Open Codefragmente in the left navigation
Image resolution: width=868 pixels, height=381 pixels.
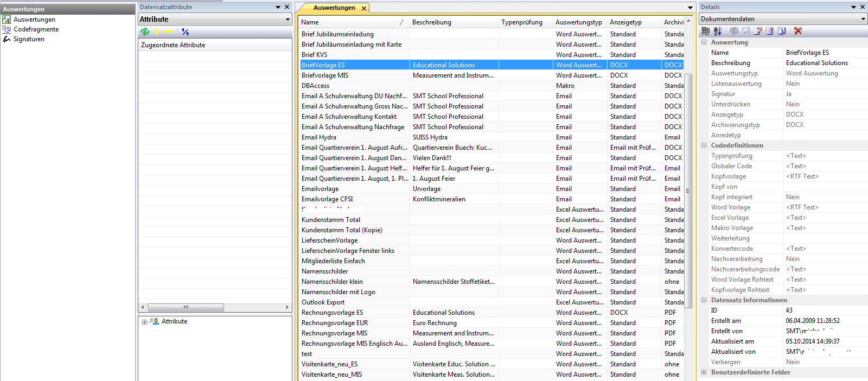click(36, 29)
